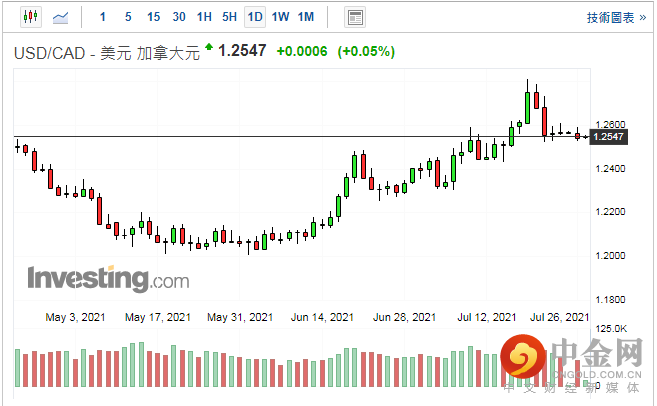Click the +0.0006 price change value
Image resolution: width=657 pixels, height=406 pixels.
tap(302, 52)
